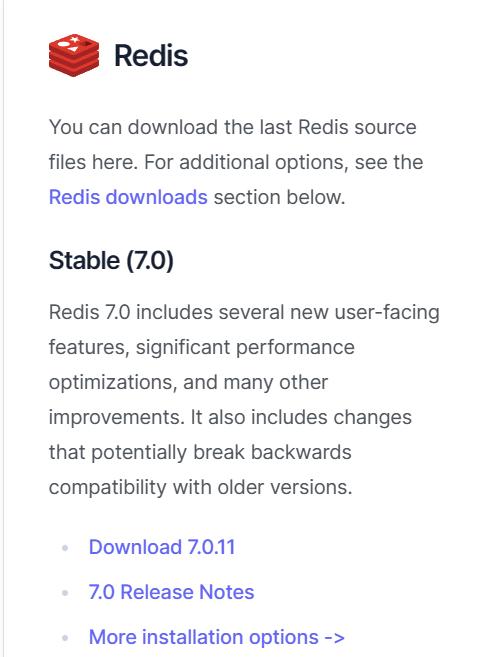The image size is (491, 657).
Task: Click the line 'features, significant performance'
Action: (202, 348)
